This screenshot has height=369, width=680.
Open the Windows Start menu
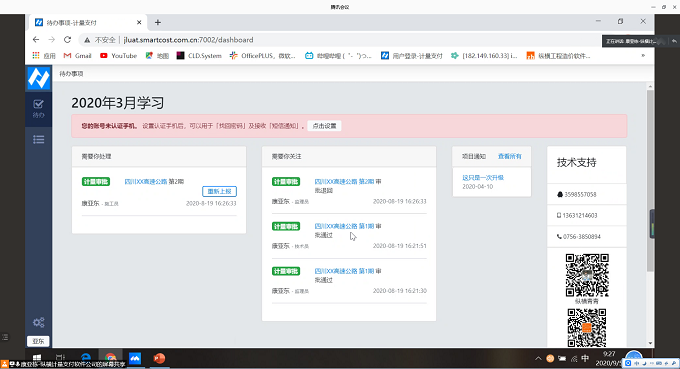(x=37, y=359)
